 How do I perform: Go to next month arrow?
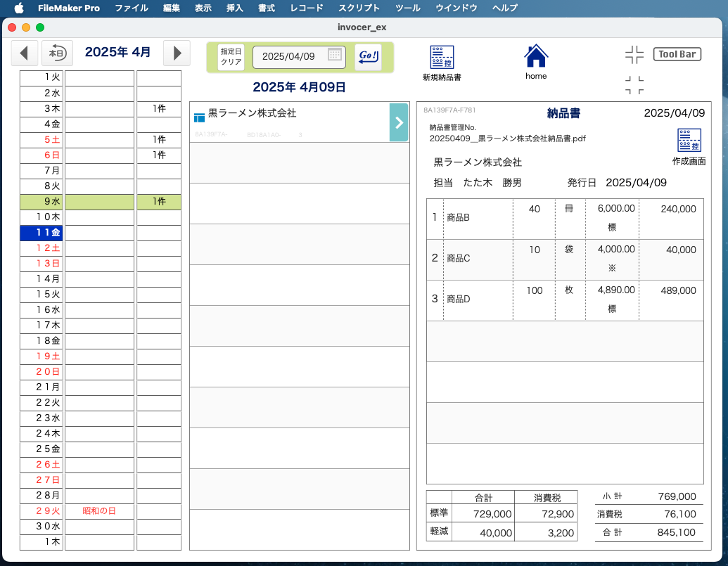(177, 53)
